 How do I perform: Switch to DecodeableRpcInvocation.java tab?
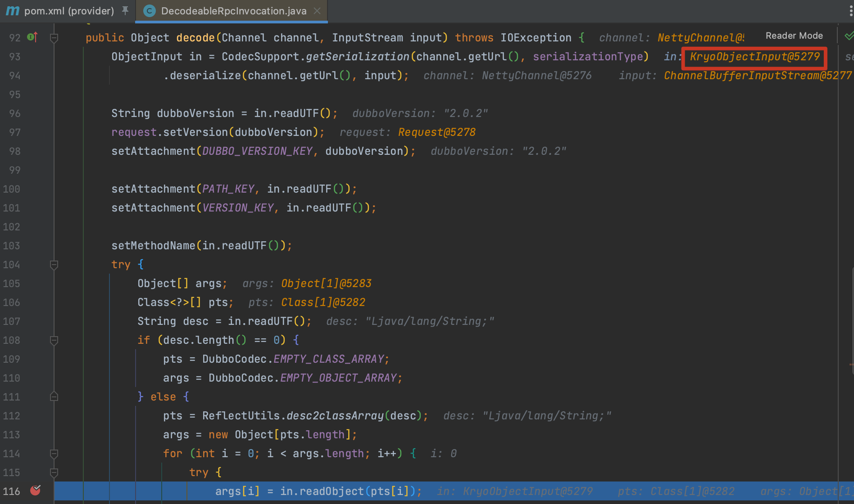(x=233, y=11)
